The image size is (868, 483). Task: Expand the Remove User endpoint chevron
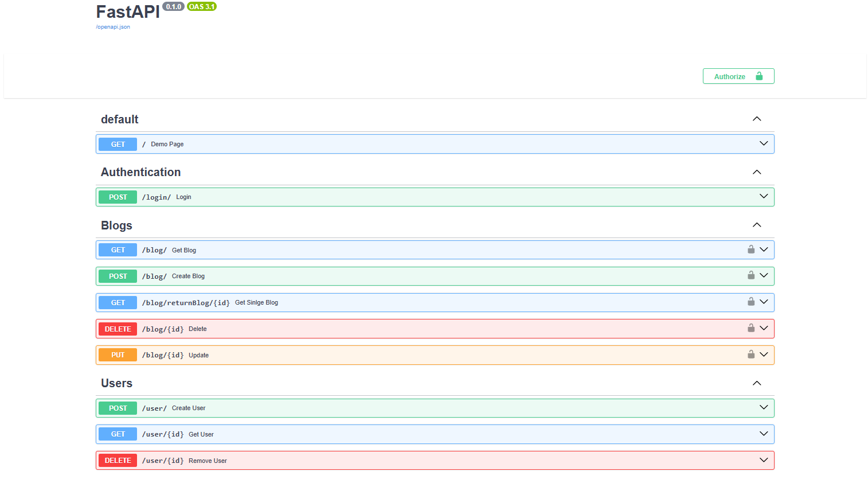(764, 460)
